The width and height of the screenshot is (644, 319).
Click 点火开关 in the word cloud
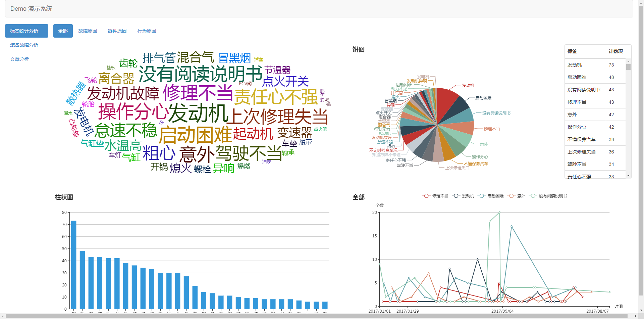(285, 81)
